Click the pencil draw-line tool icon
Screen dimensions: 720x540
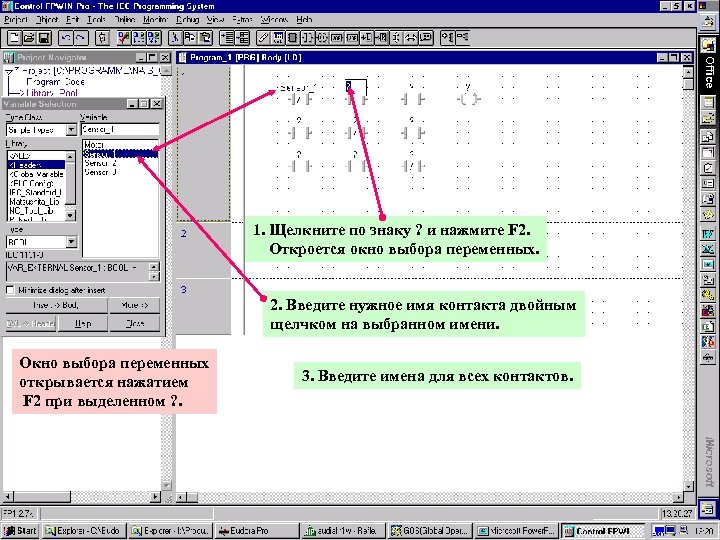coord(263,38)
